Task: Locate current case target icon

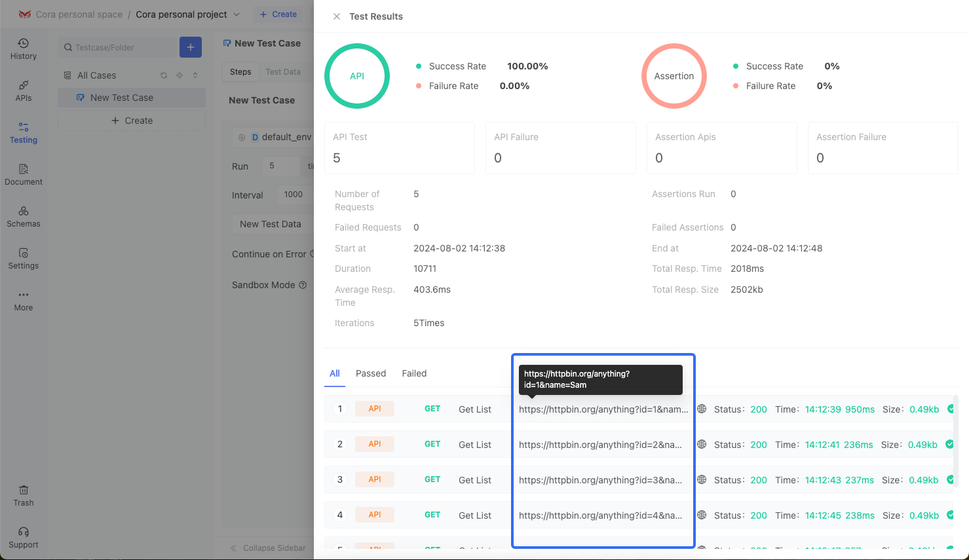Action: point(180,75)
